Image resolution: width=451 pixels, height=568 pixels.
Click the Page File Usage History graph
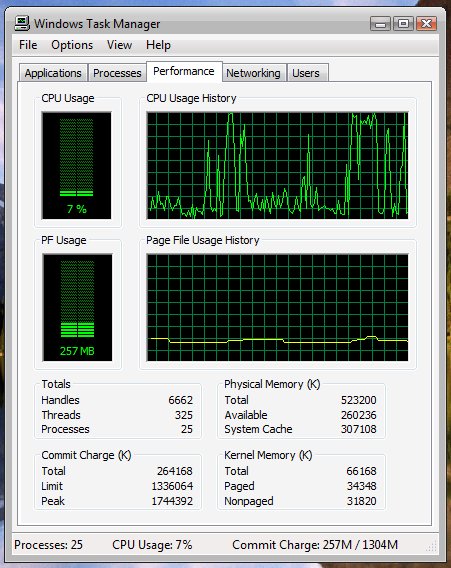[x=277, y=308]
